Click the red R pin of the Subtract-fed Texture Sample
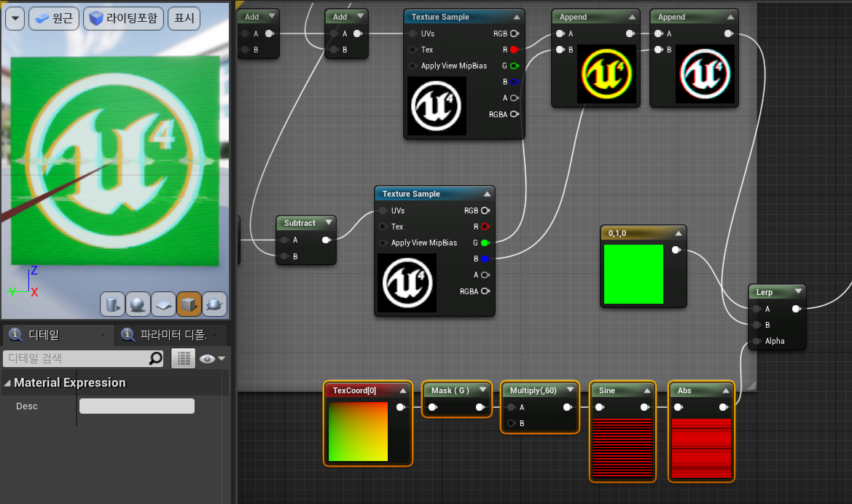852x504 pixels. 485,227
